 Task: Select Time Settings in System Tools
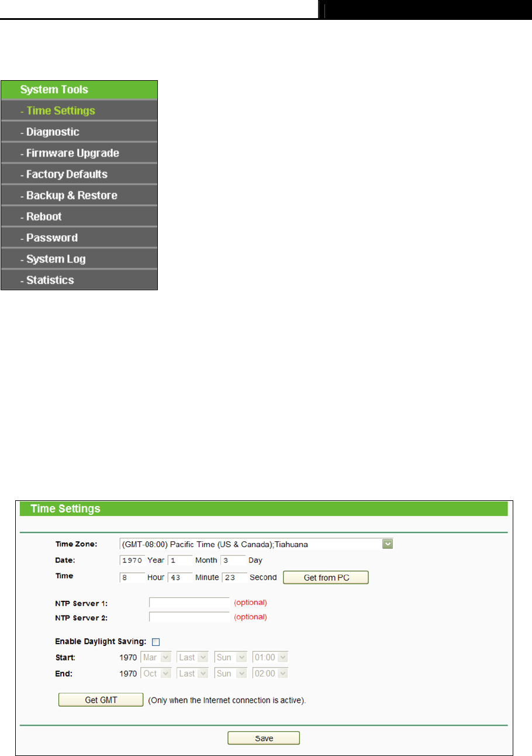pos(79,111)
